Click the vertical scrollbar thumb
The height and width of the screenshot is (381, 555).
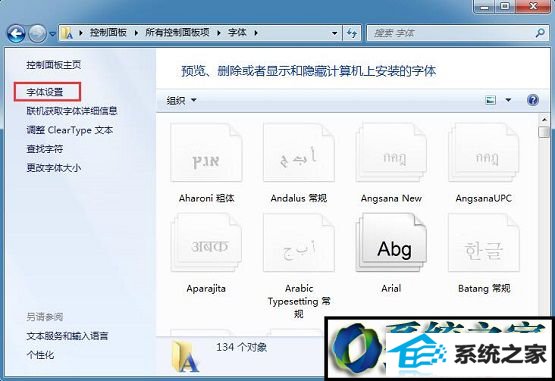[x=544, y=132]
